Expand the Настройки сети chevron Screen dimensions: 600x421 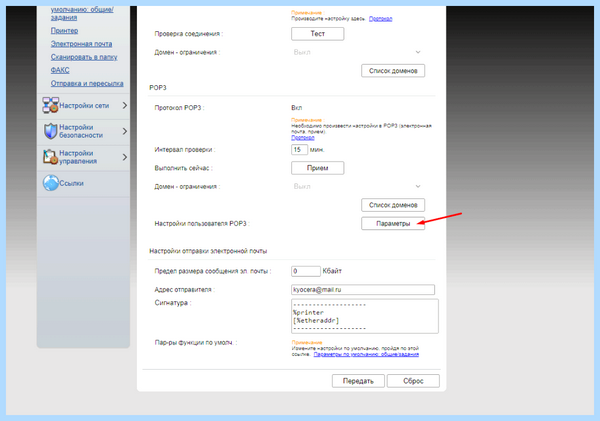pyautogui.click(x=125, y=105)
